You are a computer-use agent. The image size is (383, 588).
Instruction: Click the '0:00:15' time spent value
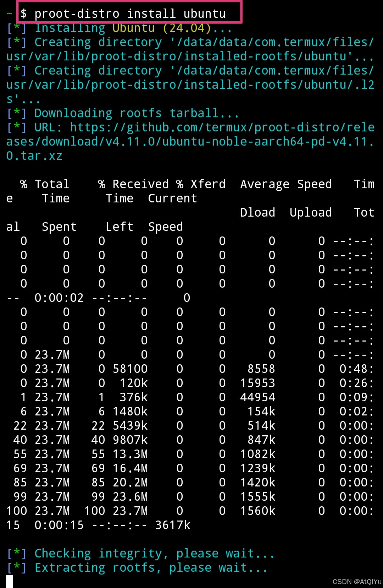(59, 525)
